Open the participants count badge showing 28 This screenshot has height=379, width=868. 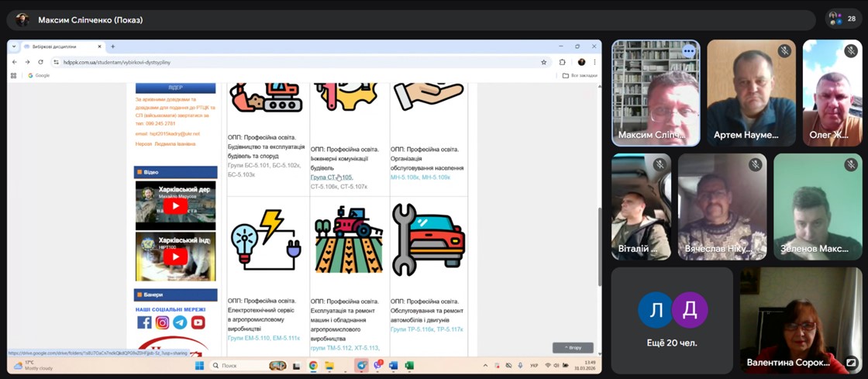coord(844,19)
